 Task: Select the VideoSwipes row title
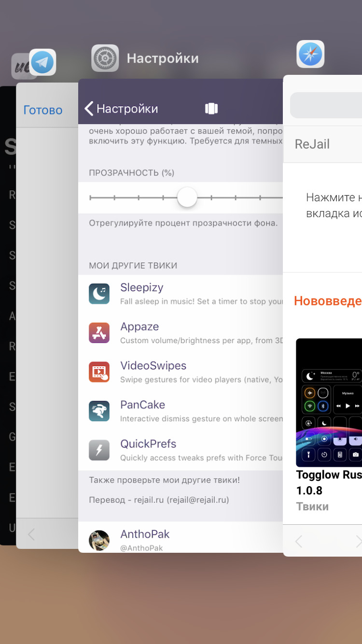coord(153,365)
